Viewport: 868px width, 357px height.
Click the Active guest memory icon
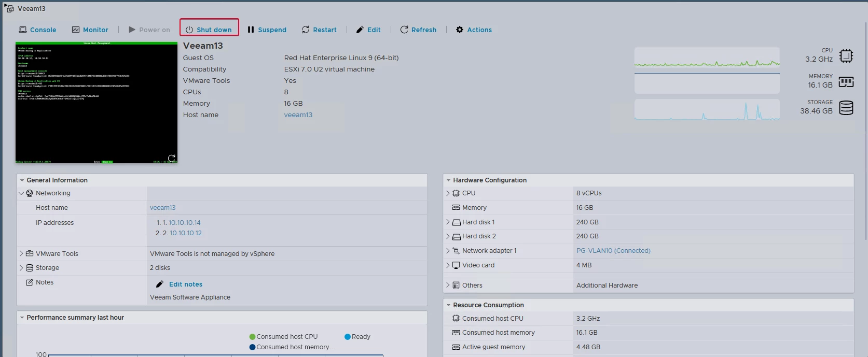point(456,347)
